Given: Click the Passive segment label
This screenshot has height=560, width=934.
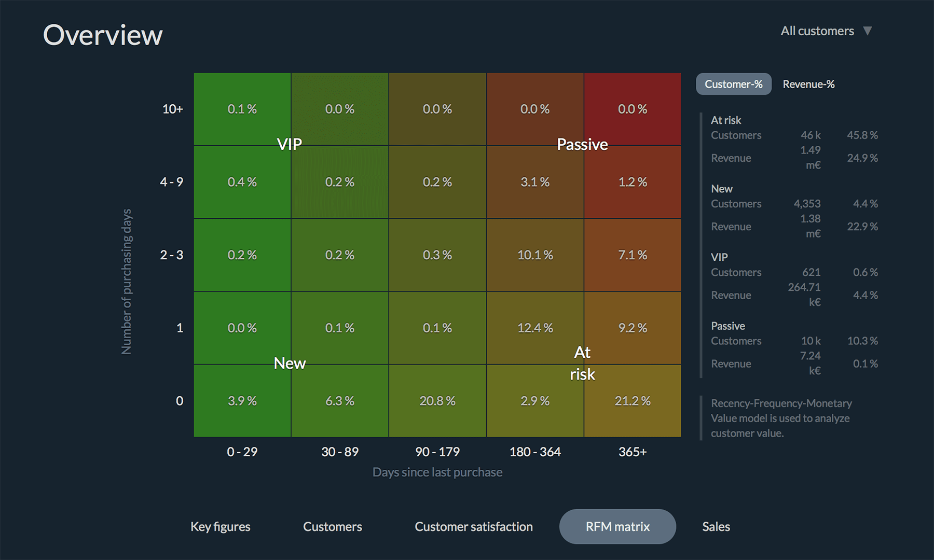Looking at the screenshot, I should click(x=582, y=144).
